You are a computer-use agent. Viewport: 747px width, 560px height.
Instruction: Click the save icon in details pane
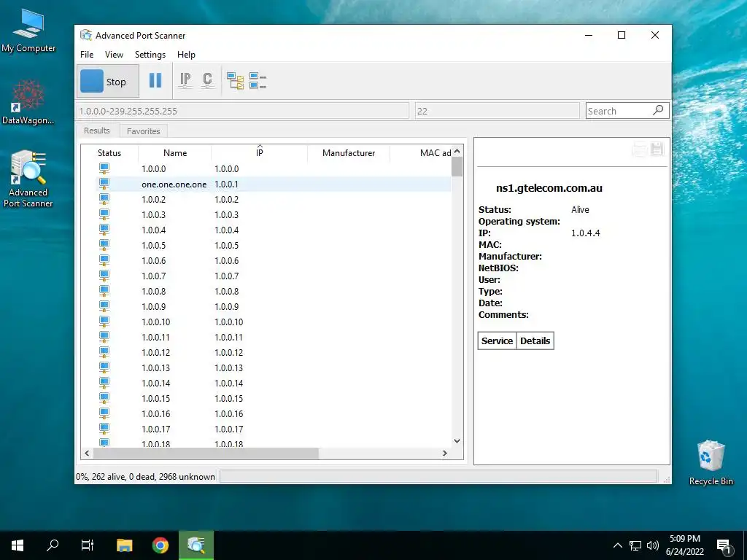point(657,149)
